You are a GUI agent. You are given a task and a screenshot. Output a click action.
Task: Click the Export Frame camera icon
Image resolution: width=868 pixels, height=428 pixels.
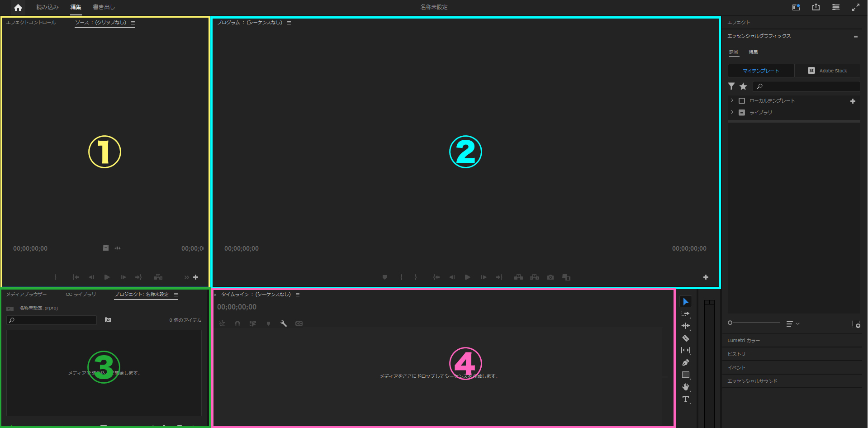tap(550, 277)
